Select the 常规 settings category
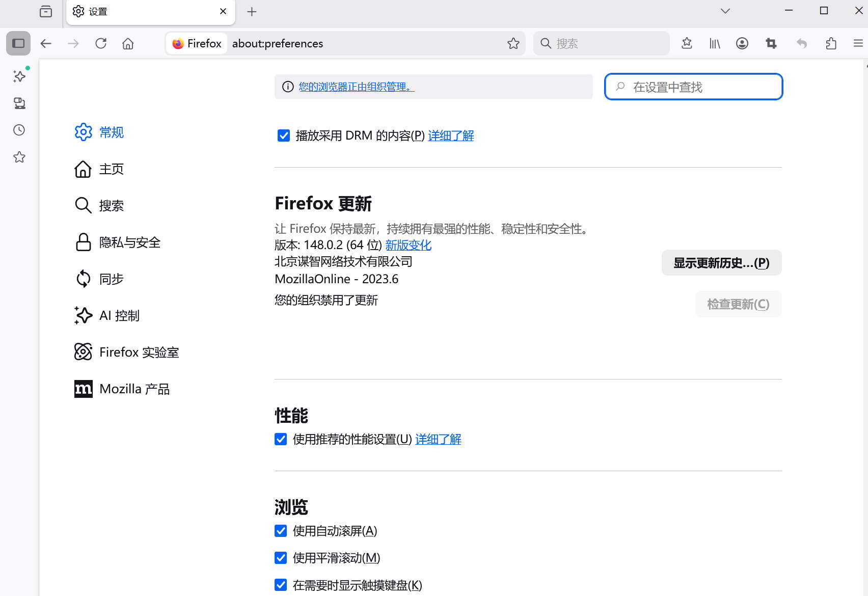 click(99, 132)
